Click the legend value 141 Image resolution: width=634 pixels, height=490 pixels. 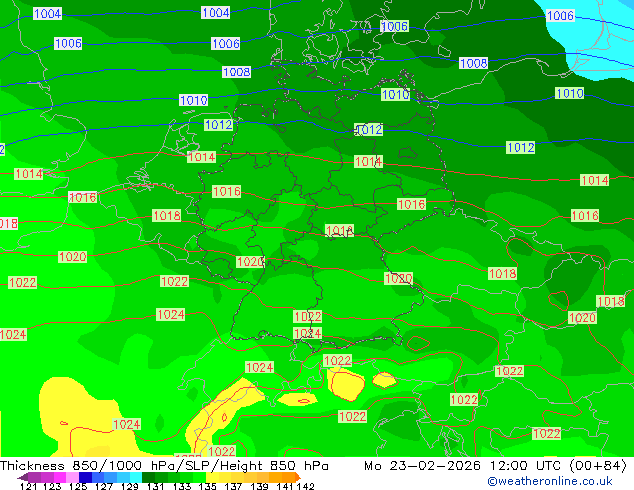(285, 486)
